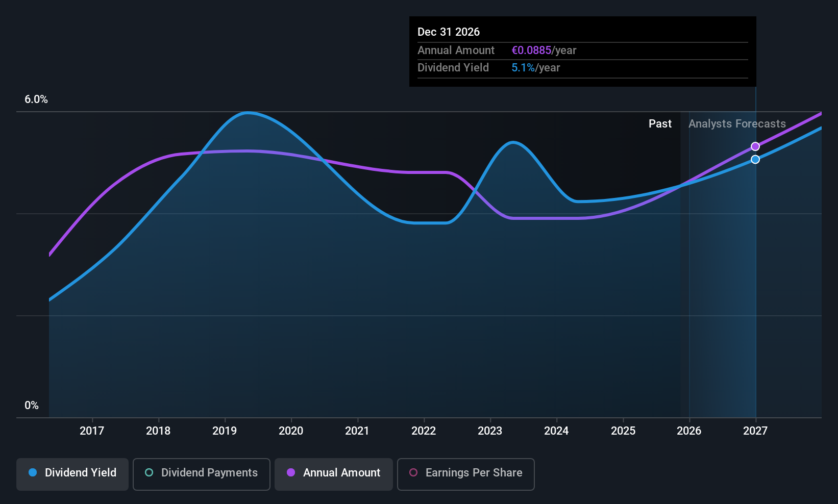Click the purple annual amount line at 2022
This screenshot has width=838, height=504.
(424, 172)
